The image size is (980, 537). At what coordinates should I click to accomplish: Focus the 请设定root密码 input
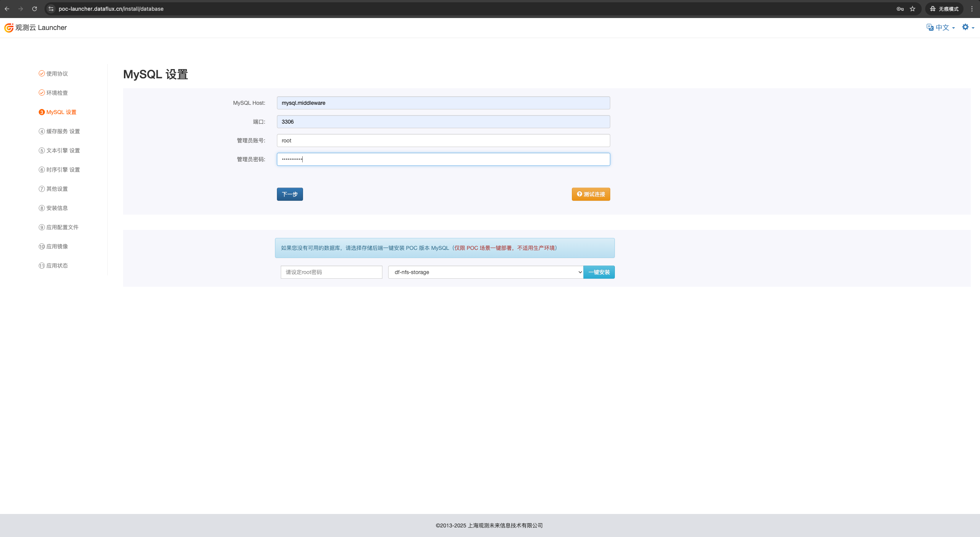(331, 272)
